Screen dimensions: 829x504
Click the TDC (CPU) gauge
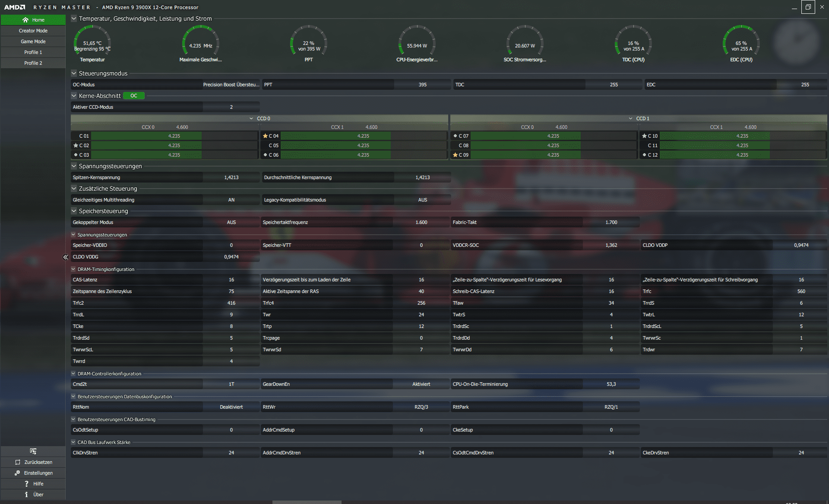tap(633, 44)
